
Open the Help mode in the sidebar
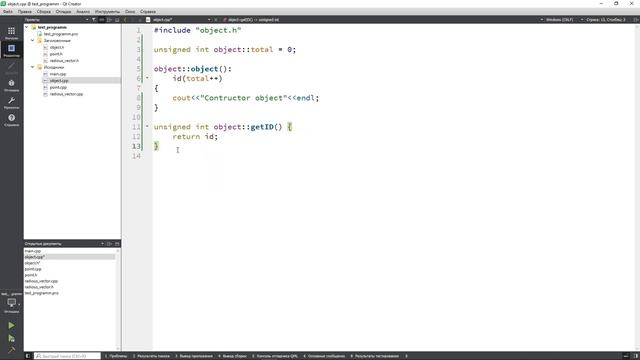pyautogui.click(x=11, y=120)
